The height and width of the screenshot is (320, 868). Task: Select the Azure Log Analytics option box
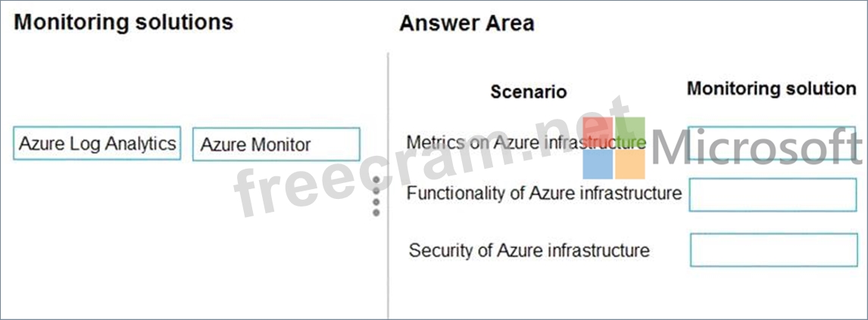(x=97, y=143)
